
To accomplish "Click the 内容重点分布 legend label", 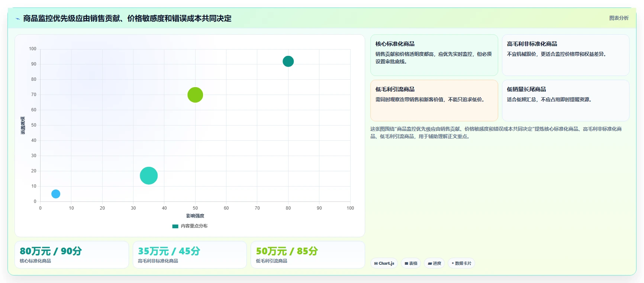I will [194, 226].
